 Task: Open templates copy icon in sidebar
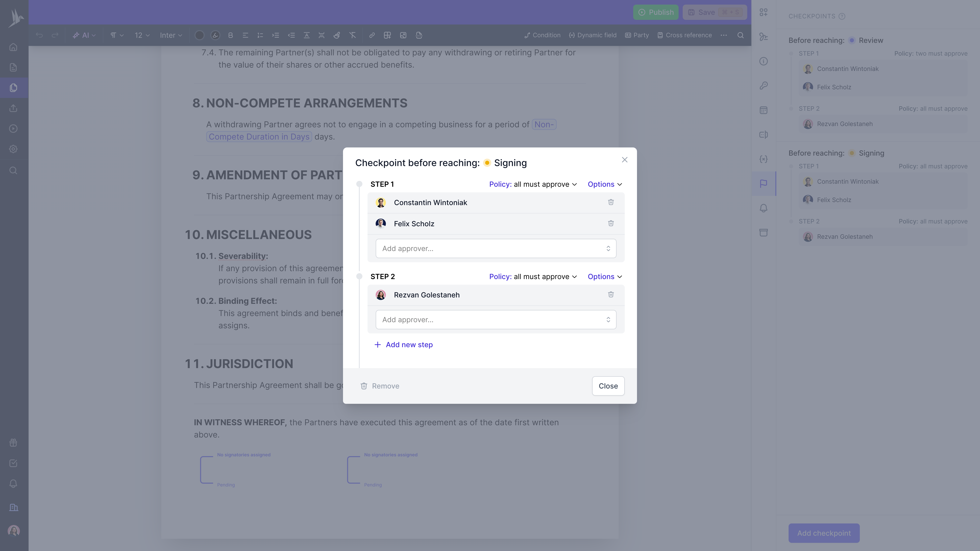click(x=13, y=88)
